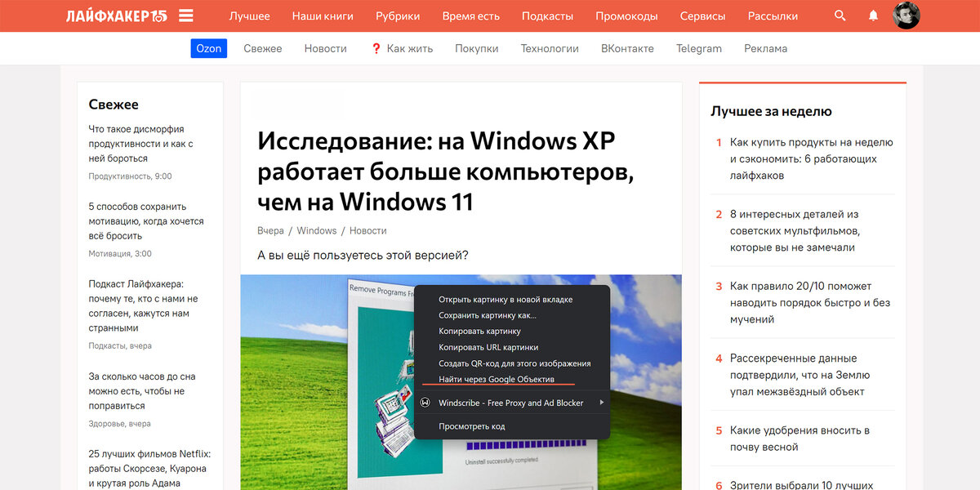Click 'Продуктивность, 9:00' category label
Image resolution: width=980 pixels, height=490 pixels.
tap(130, 176)
